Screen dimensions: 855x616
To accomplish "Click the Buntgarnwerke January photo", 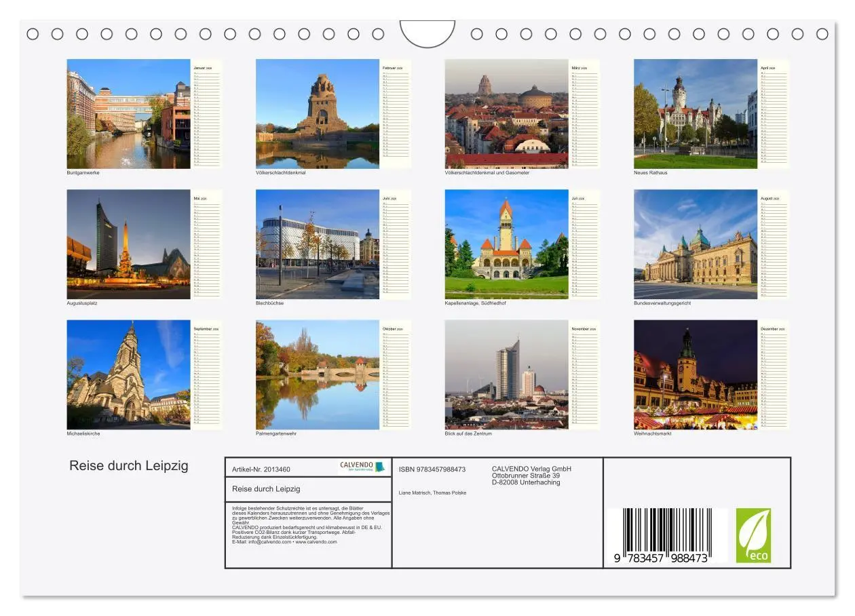I will 128,114.
